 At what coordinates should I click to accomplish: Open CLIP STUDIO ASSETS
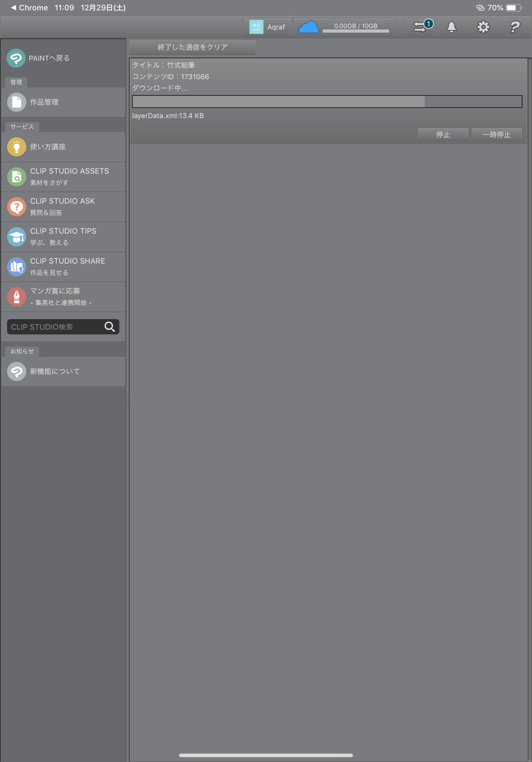pyautogui.click(x=63, y=177)
